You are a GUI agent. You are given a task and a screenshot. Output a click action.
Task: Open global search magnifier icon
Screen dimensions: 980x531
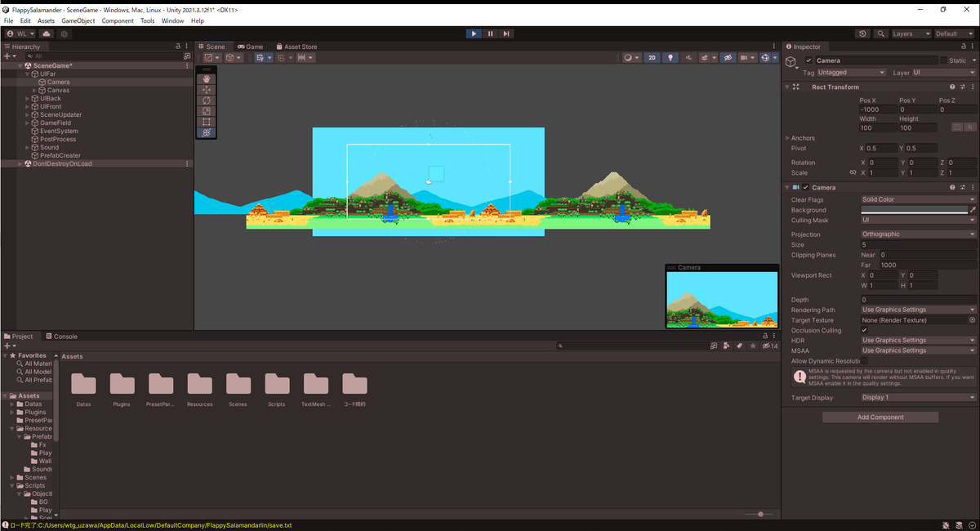[x=881, y=33]
